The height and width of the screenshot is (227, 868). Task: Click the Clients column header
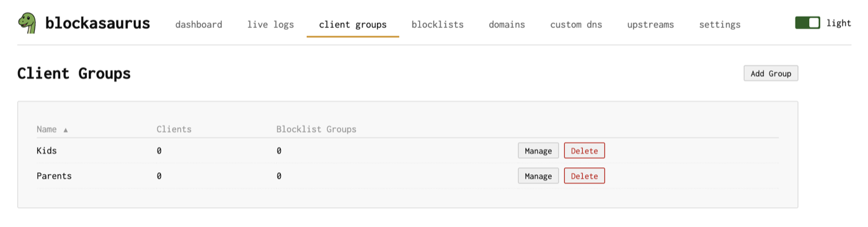174,129
